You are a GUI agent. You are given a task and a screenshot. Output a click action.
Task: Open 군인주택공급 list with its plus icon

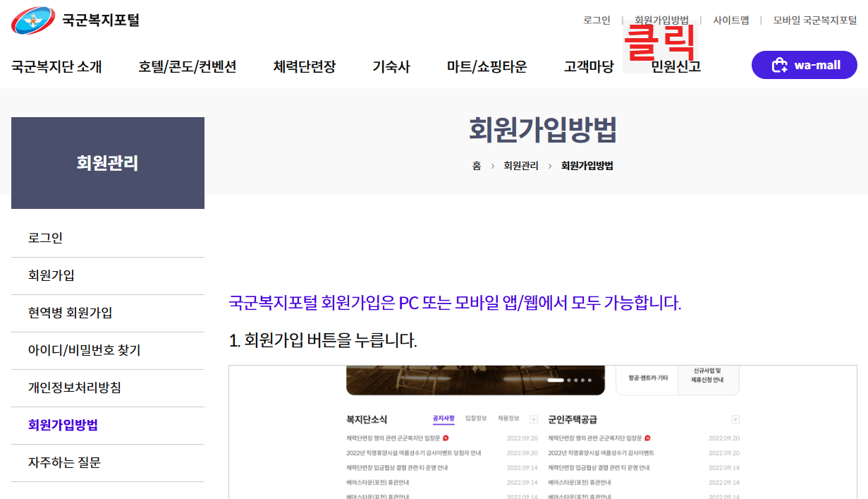pyautogui.click(x=734, y=419)
